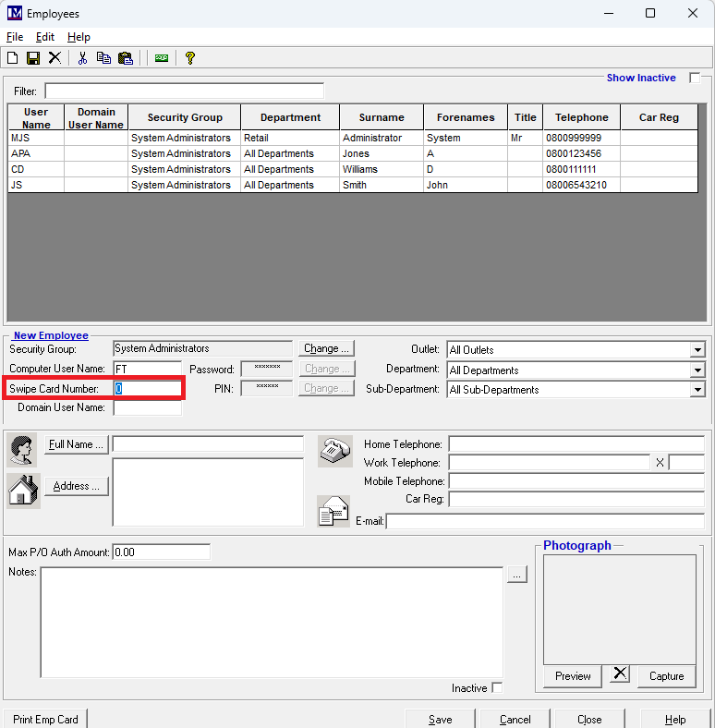Click the yellow question mark help icon

point(190,57)
